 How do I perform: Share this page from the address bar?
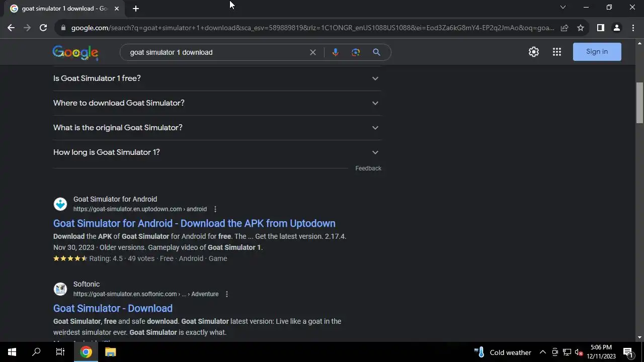coord(565,28)
